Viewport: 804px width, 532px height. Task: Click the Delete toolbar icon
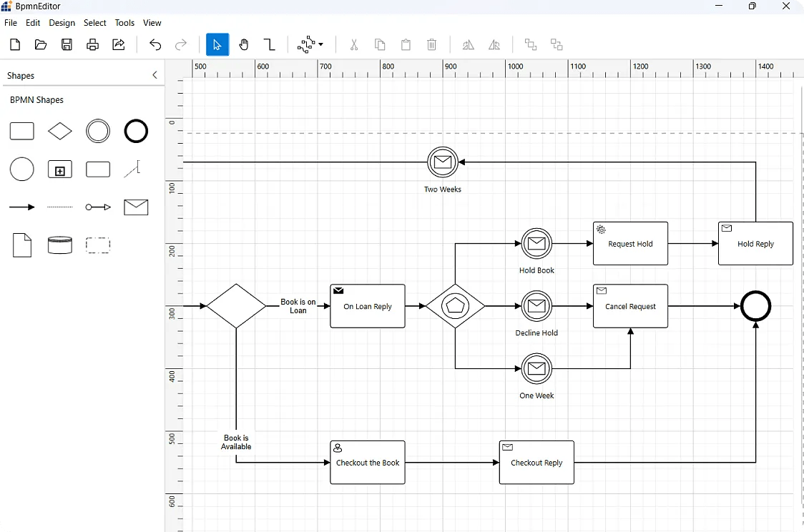click(x=432, y=44)
